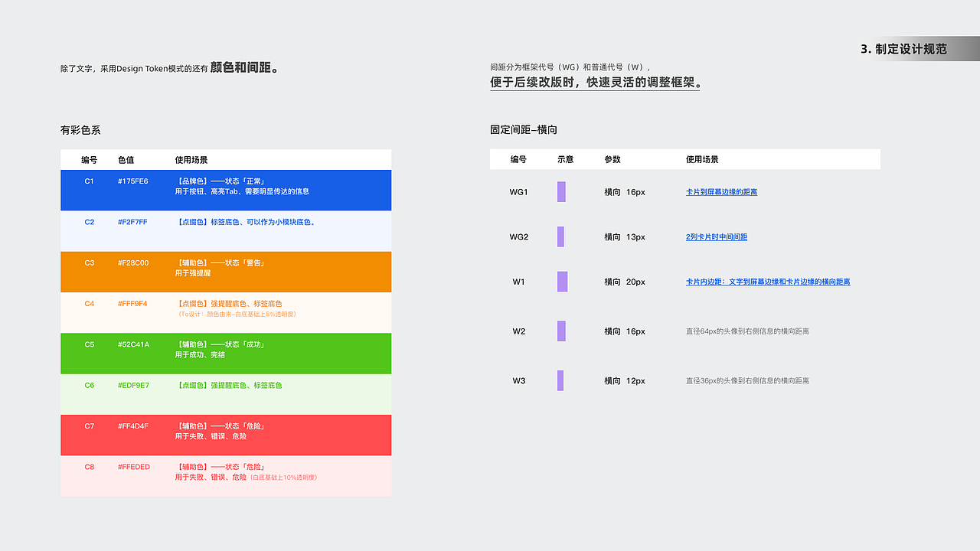Click the 使用场景 header in the color table

tap(191, 160)
